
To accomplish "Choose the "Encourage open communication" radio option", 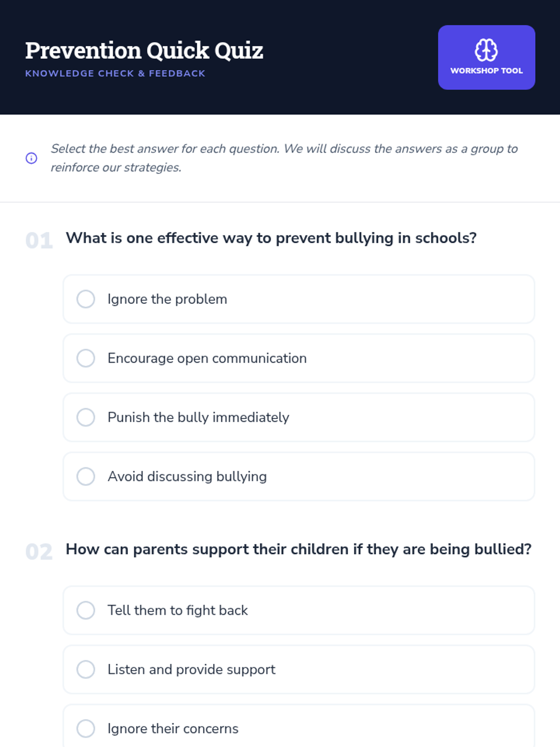I will click(86, 359).
